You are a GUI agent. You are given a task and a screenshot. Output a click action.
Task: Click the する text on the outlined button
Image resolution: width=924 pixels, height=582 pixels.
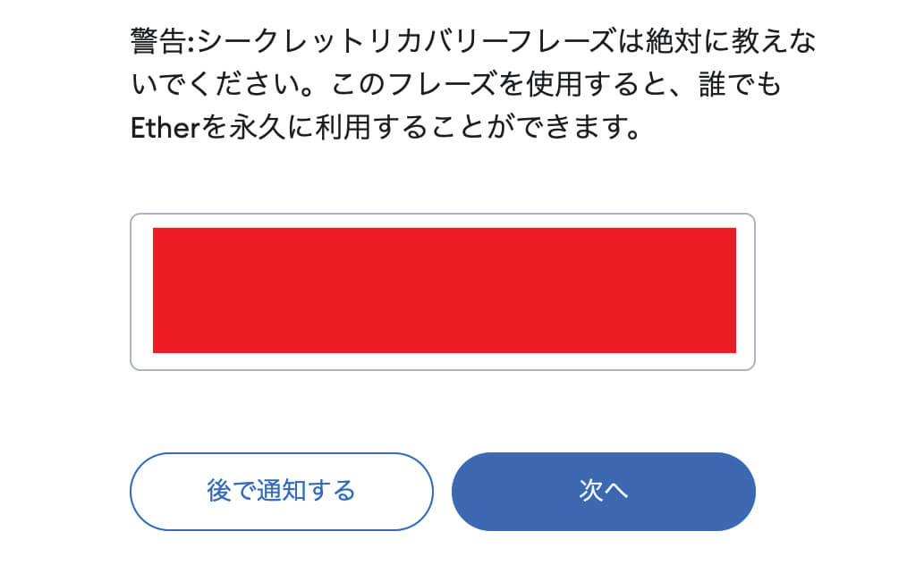tap(331, 492)
